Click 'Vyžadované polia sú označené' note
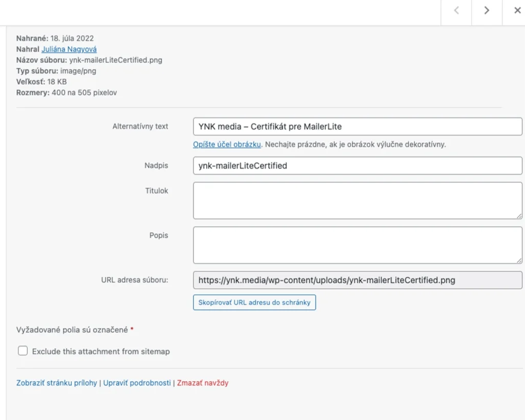 click(x=72, y=330)
